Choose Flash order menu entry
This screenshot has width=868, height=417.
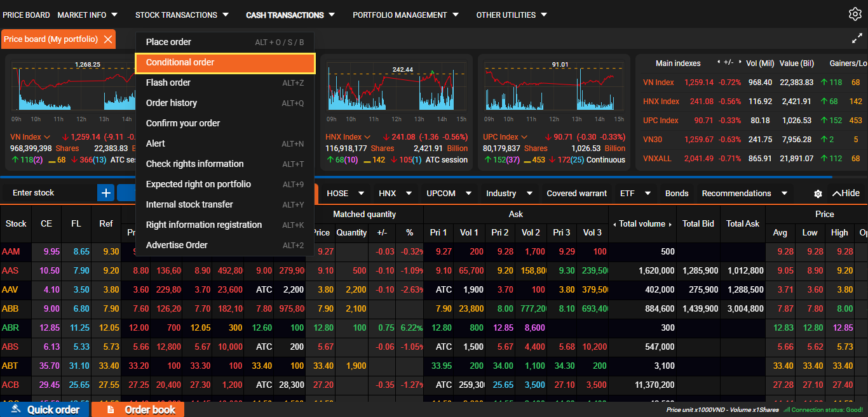point(225,83)
